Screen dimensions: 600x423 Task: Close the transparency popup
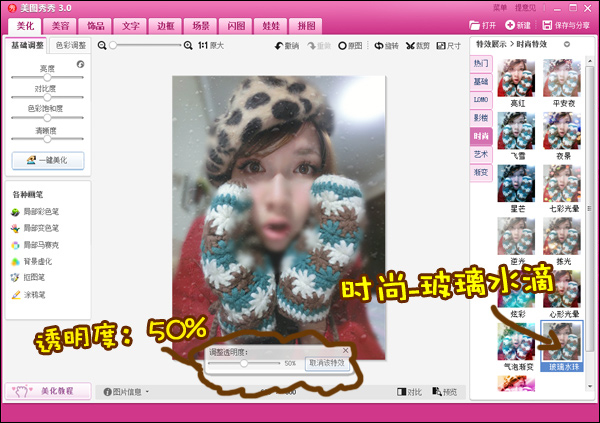[346, 350]
